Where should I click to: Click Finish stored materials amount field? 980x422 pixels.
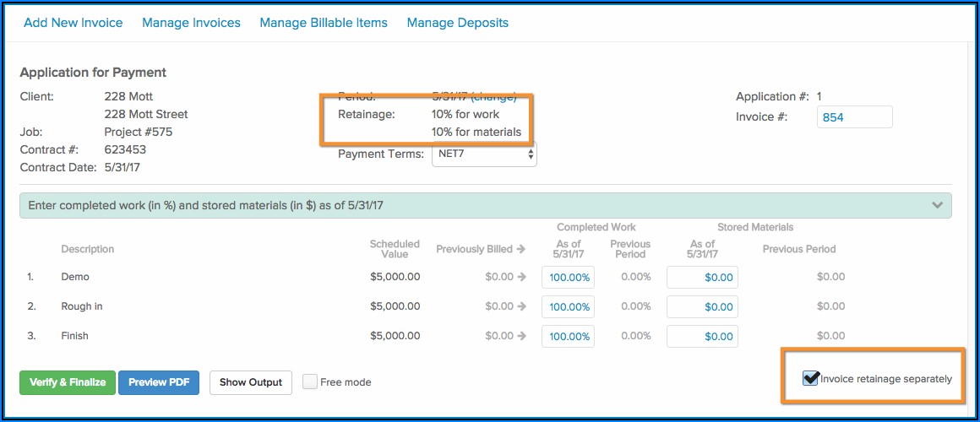click(702, 337)
